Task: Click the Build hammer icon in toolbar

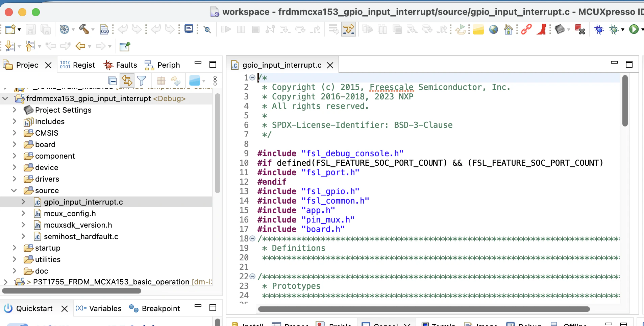Action: click(84, 29)
